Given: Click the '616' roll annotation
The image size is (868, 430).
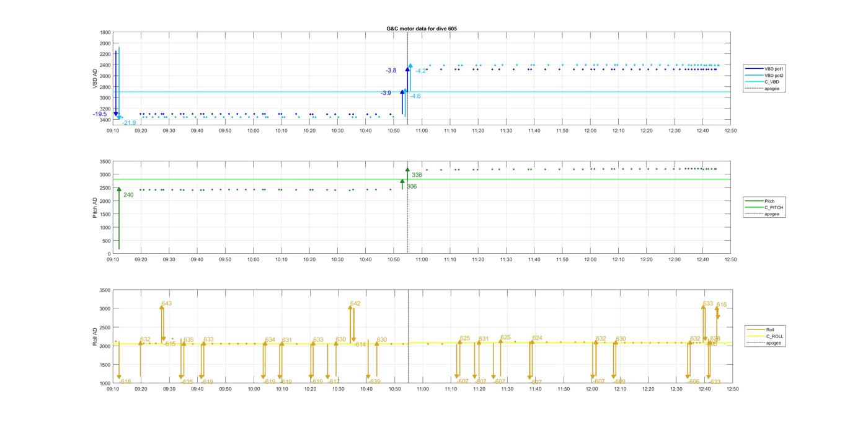Looking at the screenshot, I should coord(722,305).
